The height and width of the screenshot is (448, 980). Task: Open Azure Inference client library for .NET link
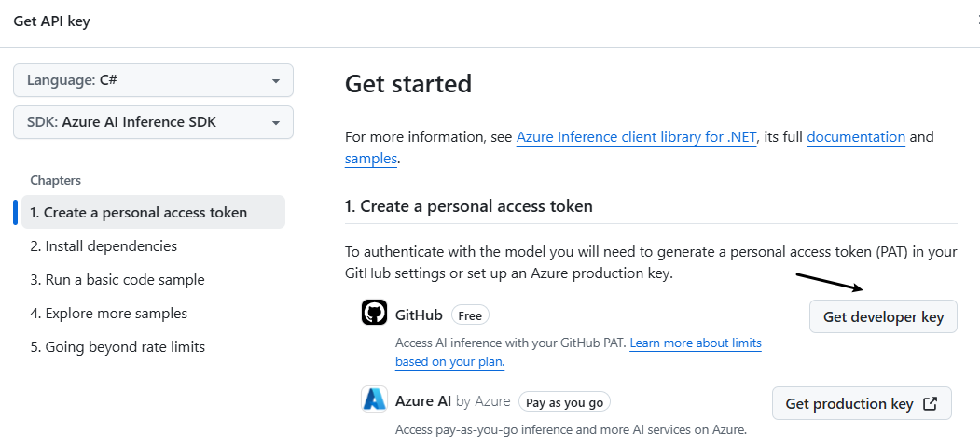pyautogui.click(x=636, y=137)
